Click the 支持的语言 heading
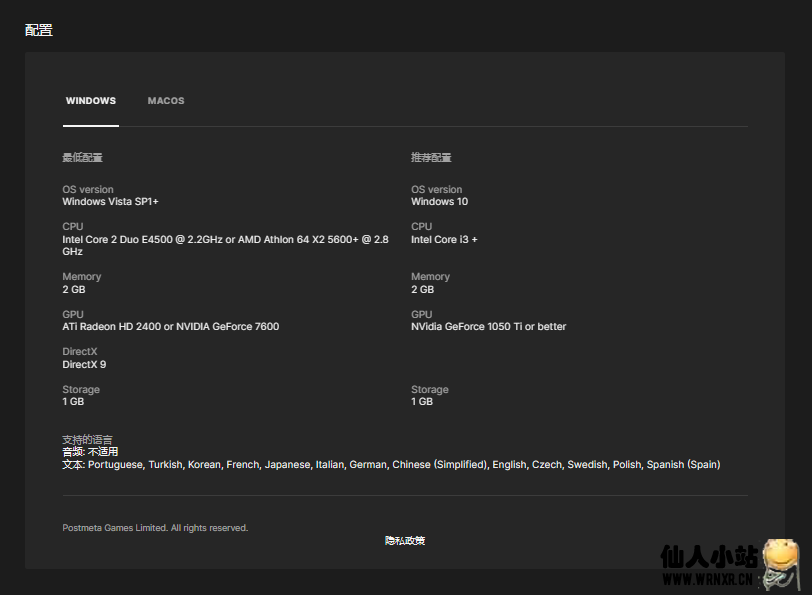Image resolution: width=812 pixels, height=595 pixels. [87, 440]
